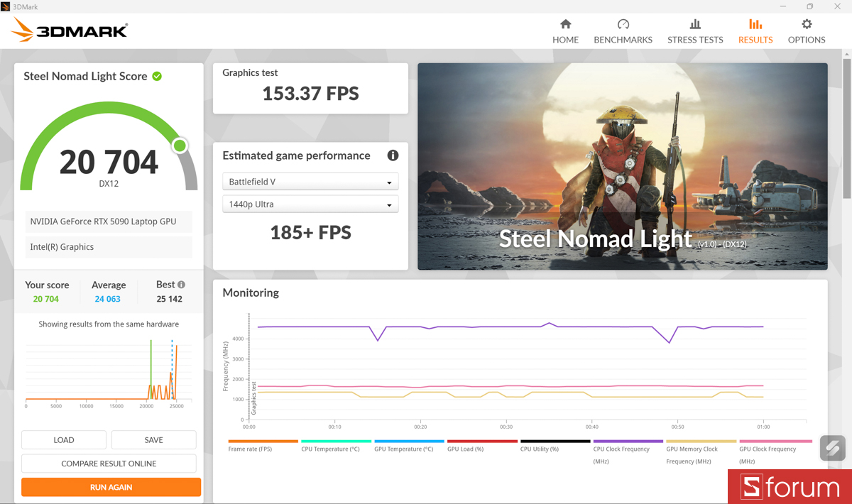Click the 153.37 FPS graphics test value
This screenshot has height=504, width=852.
click(x=310, y=93)
